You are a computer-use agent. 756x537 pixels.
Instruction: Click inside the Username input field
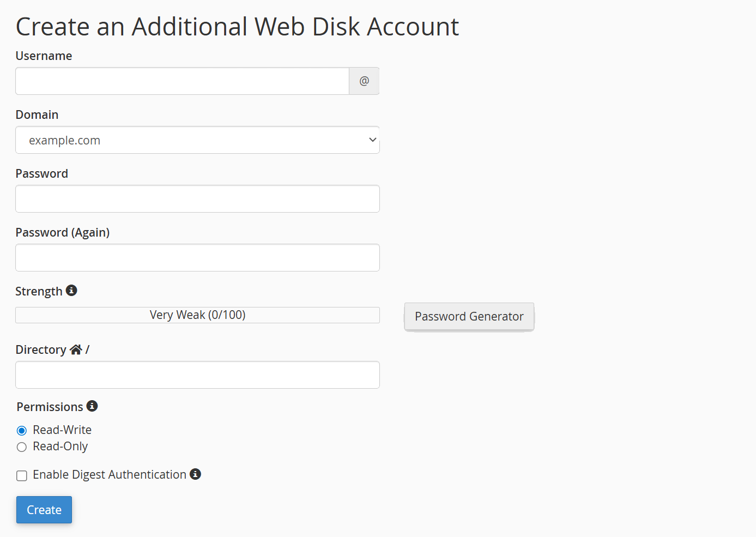click(x=182, y=81)
